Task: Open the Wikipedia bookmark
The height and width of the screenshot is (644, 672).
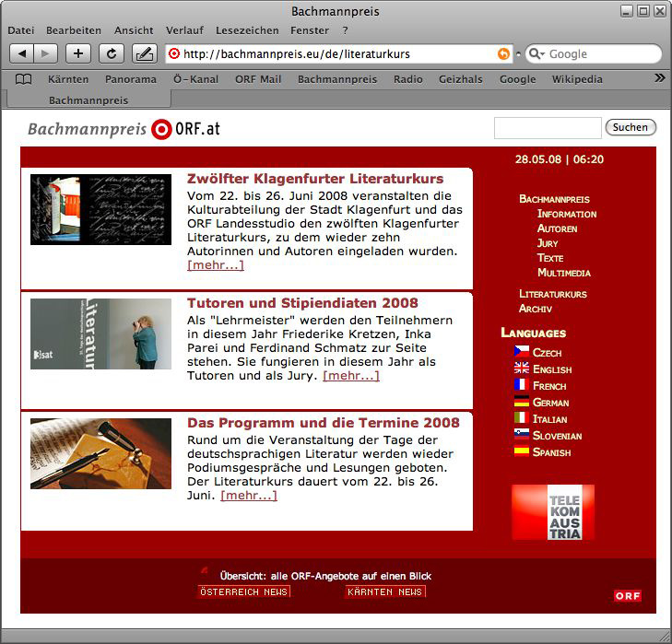Action: 577,79
